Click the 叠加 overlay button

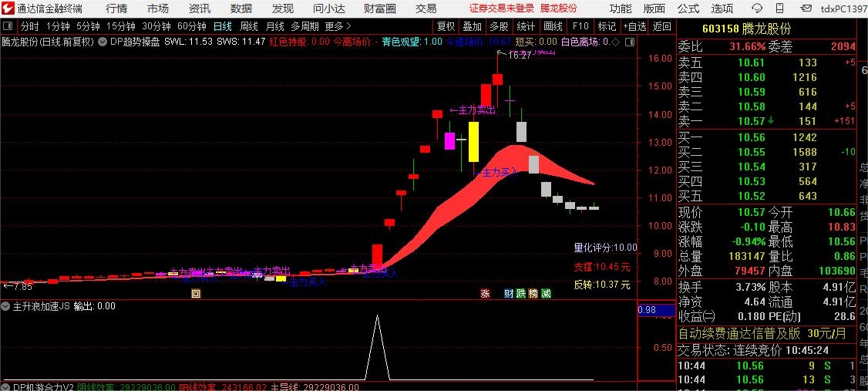[473, 26]
